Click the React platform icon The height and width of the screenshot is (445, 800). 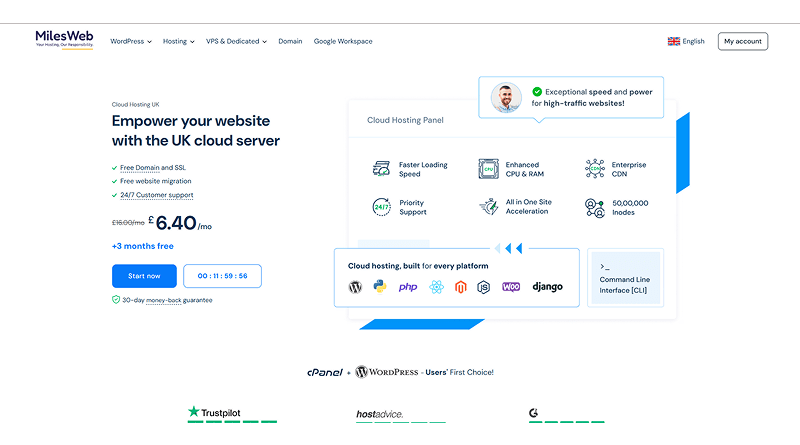[x=436, y=287]
